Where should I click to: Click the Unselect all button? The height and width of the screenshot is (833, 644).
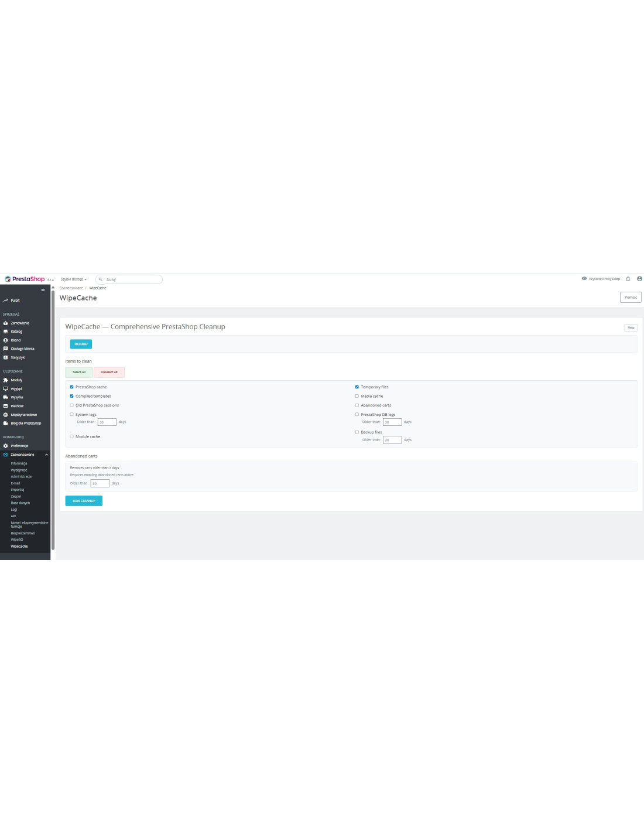[109, 372]
